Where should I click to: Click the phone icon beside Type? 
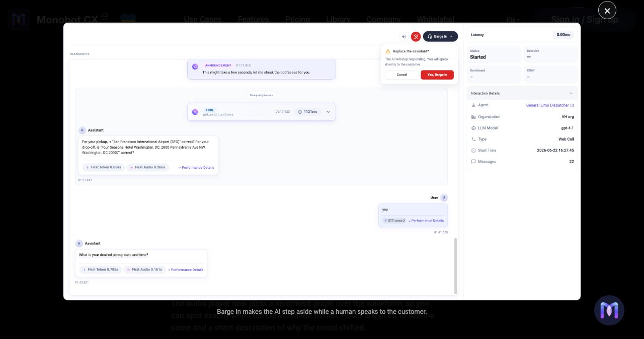click(473, 139)
